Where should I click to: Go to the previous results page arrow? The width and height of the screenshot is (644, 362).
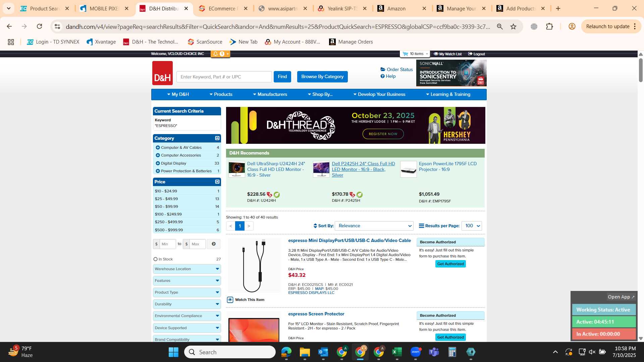pos(230,226)
